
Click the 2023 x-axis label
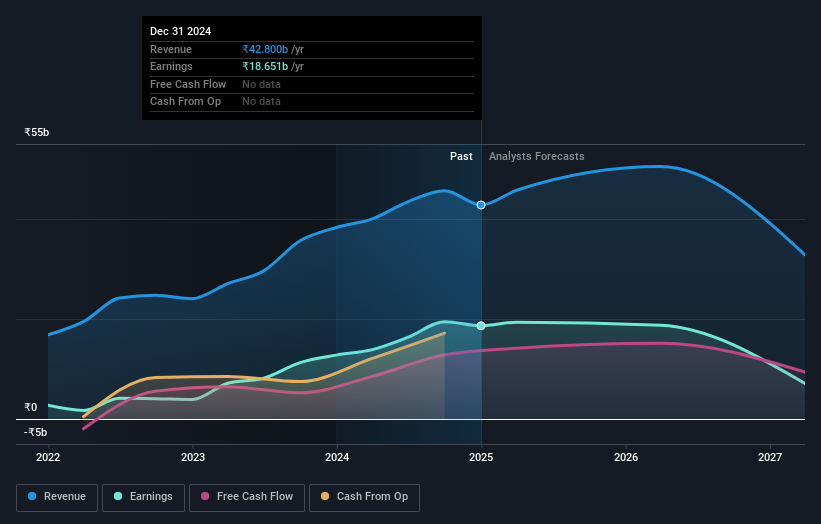[193, 458]
